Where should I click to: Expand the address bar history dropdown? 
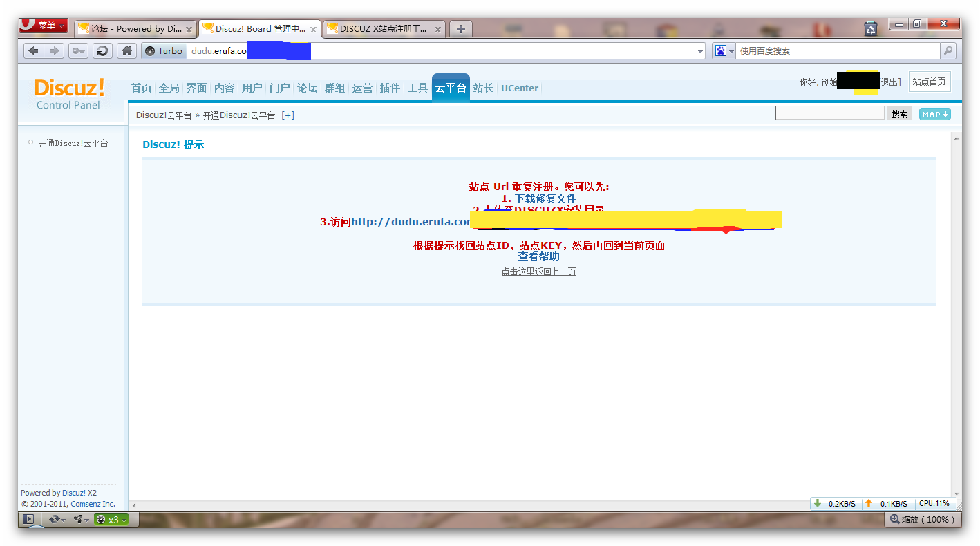[700, 51]
